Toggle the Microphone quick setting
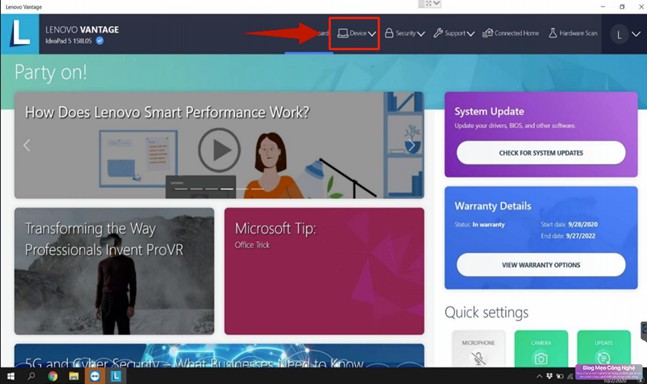 click(x=479, y=349)
